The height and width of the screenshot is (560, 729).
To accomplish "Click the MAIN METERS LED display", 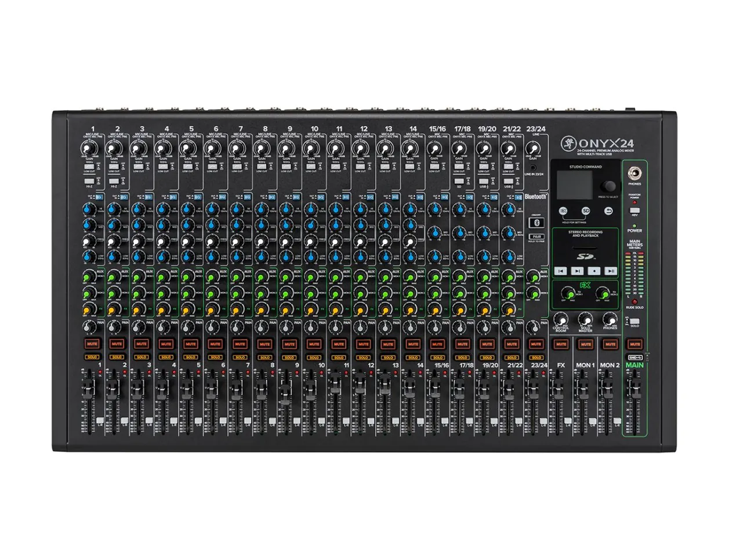I will (x=635, y=274).
